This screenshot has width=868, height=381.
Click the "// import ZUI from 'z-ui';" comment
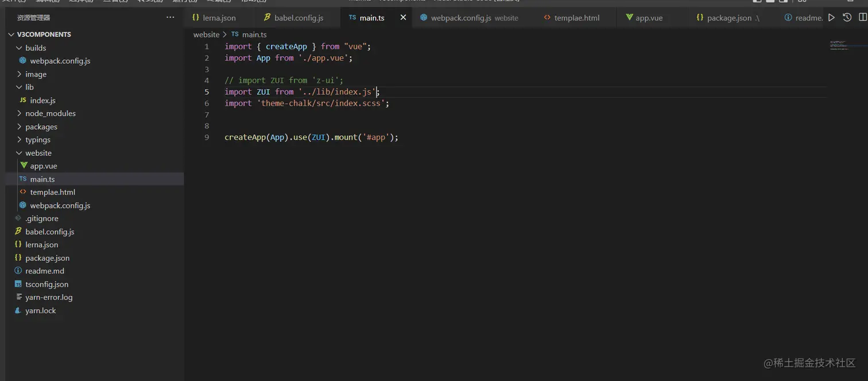(284, 80)
